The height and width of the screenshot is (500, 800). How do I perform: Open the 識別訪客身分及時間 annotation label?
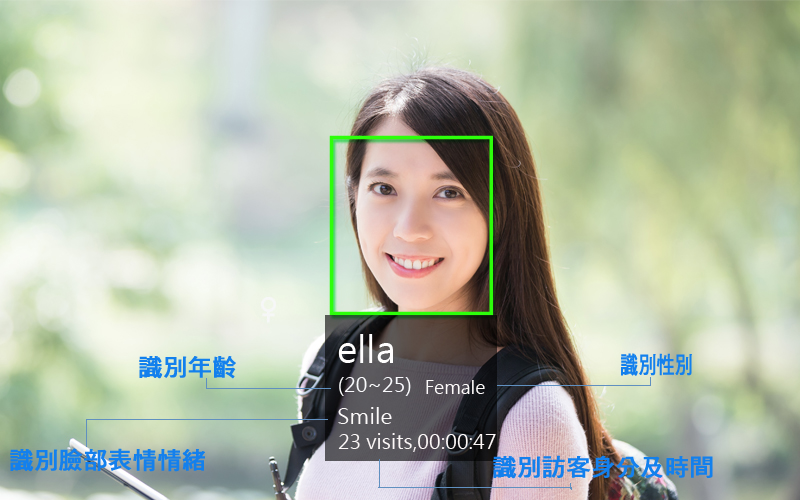[x=603, y=467]
